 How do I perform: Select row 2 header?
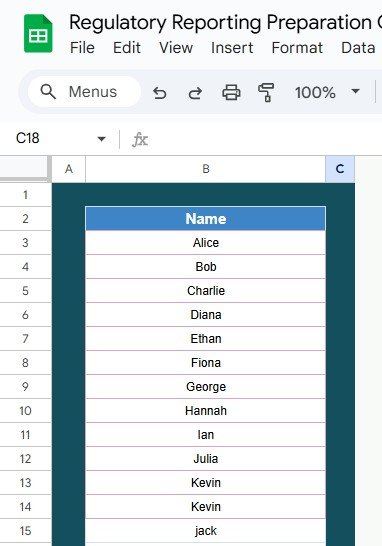pos(25,219)
